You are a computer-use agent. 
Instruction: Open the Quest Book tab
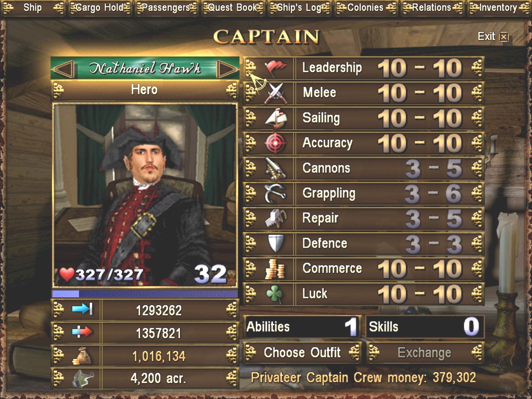[233, 7]
